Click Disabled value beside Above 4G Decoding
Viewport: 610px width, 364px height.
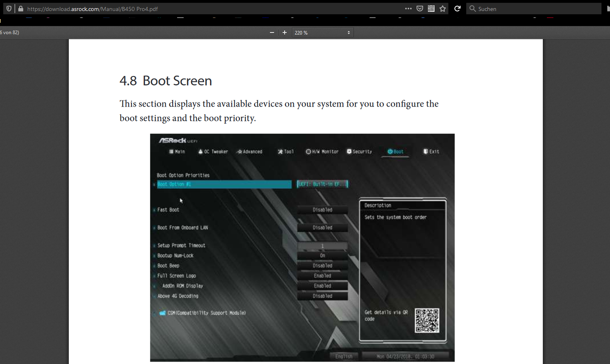coord(323,296)
